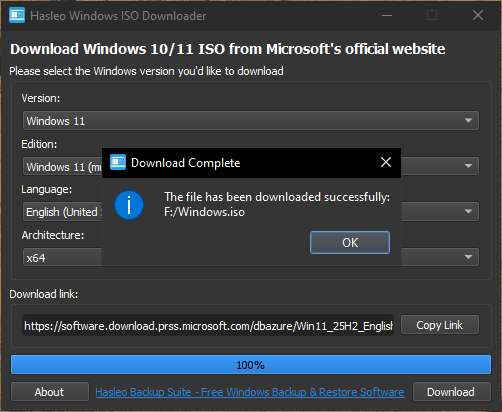The height and width of the screenshot is (412, 502).
Task: Click the Copy Link button
Action: pos(440,325)
